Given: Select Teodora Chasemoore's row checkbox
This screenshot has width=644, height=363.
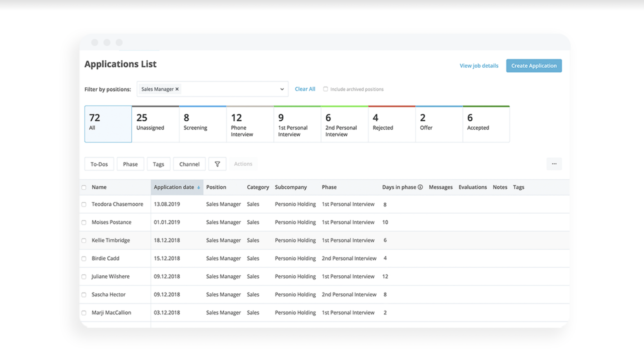Looking at the screenshot, I should coord(84,204).
